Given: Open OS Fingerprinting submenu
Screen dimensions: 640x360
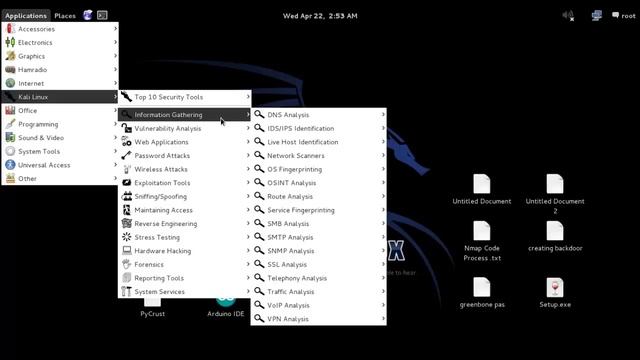Looking at the screenshot, I should (318, 169).
